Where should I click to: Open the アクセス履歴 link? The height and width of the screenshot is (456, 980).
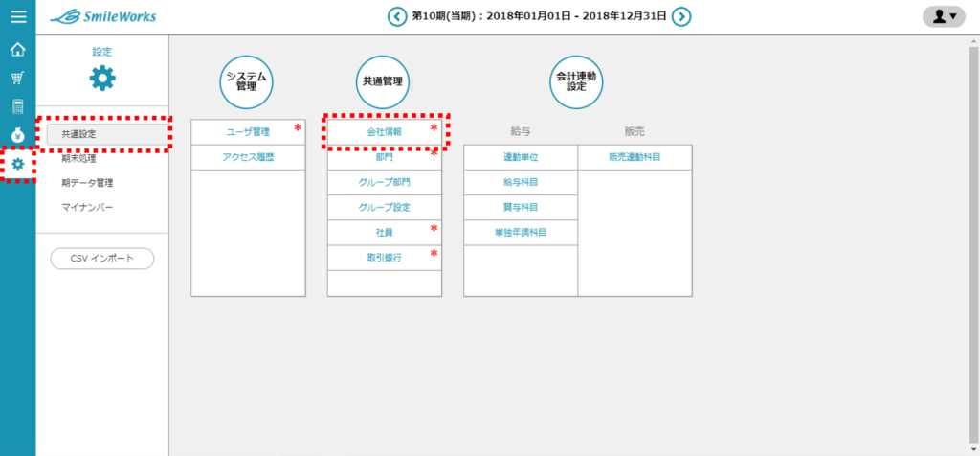[x=248, y=157]
